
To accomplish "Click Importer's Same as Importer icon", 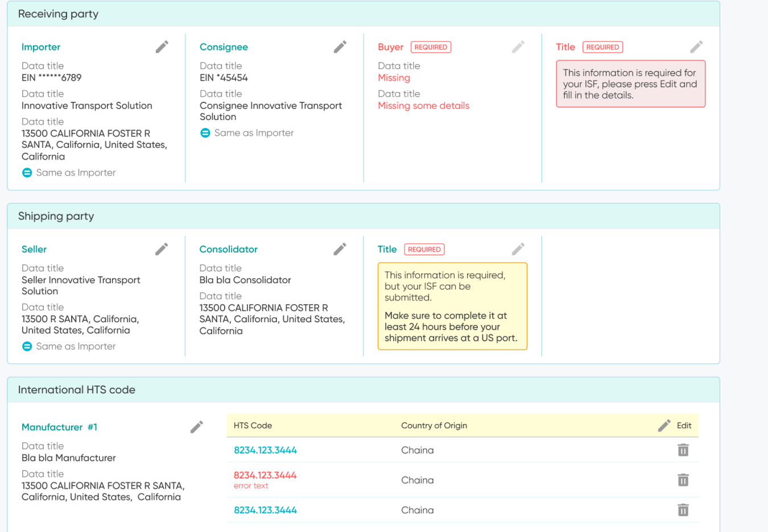I will pos(27,173).
